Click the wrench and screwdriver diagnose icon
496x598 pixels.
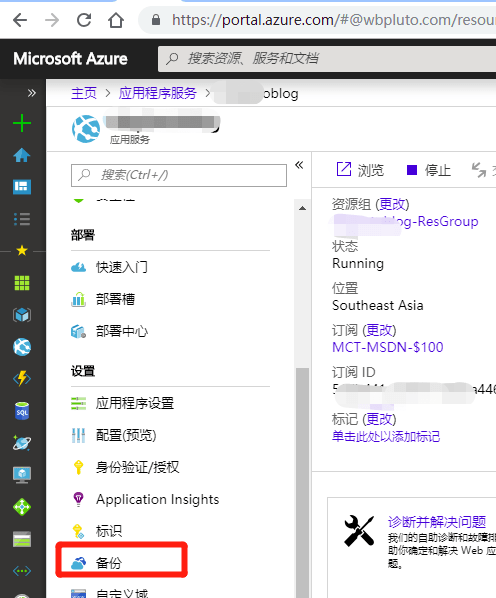click(359, 530)
